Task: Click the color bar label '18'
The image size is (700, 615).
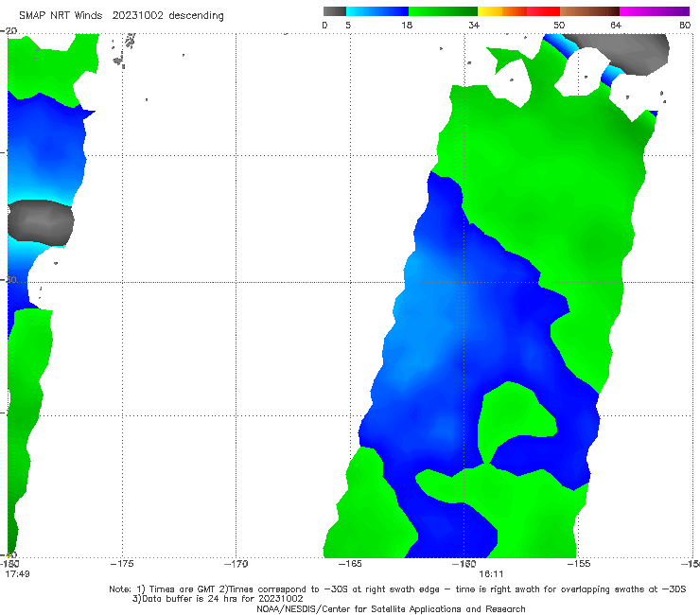Action: point(407,25)
